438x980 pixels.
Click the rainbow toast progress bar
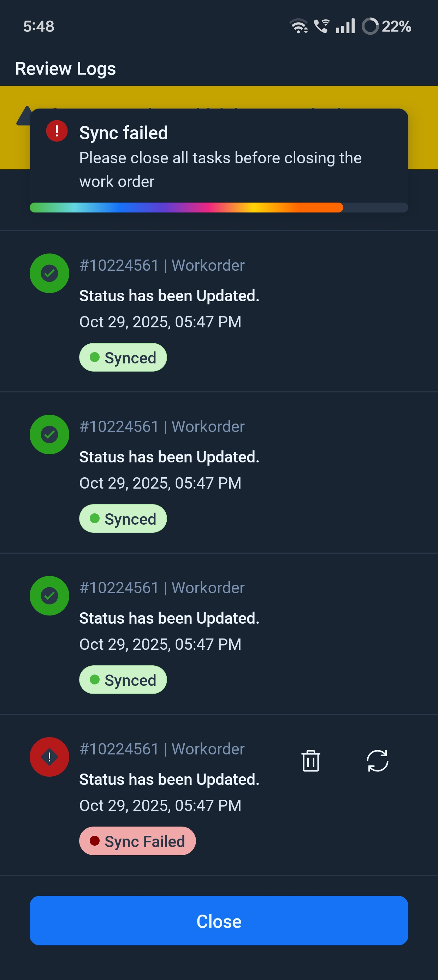(x=186, y=207)
